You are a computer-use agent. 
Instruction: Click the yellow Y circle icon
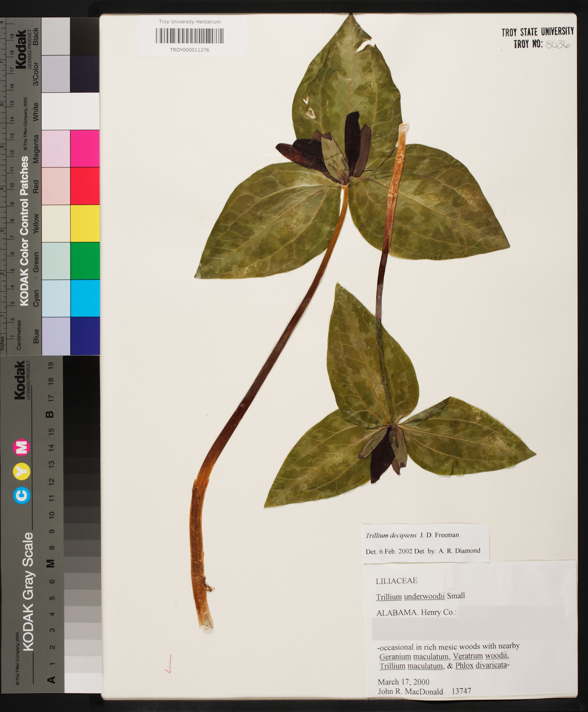point(22,472)
